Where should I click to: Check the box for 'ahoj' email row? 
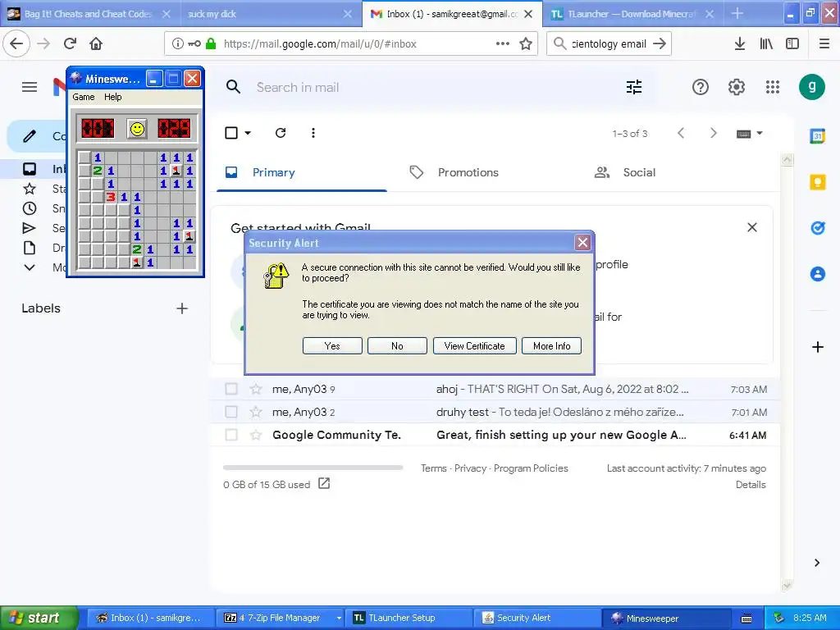point(231,389)
